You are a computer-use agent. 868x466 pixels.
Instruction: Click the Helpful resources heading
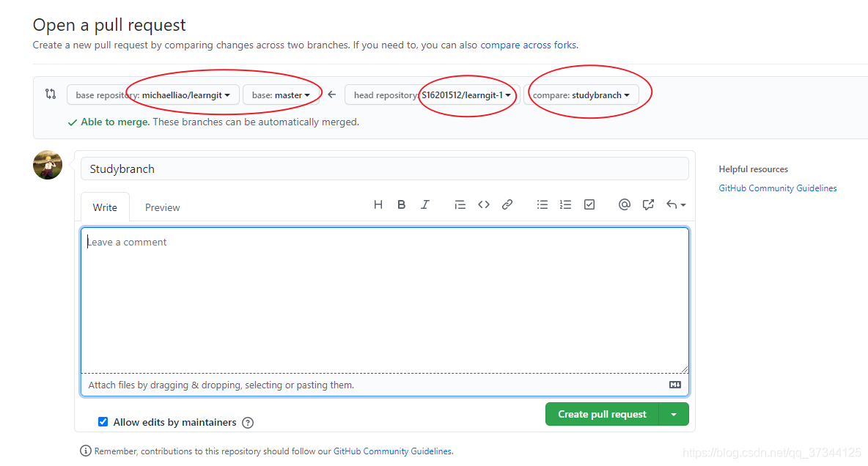point(754,169)
